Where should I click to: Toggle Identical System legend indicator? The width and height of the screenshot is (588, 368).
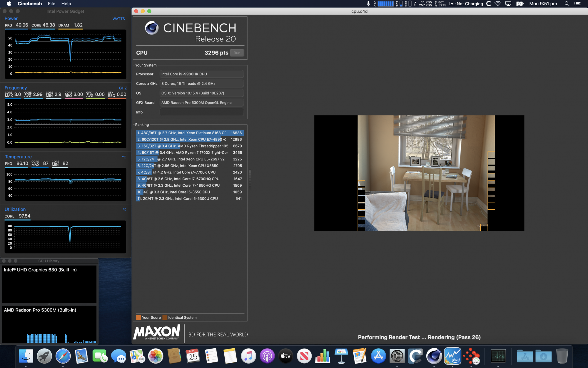click(165, 317)
